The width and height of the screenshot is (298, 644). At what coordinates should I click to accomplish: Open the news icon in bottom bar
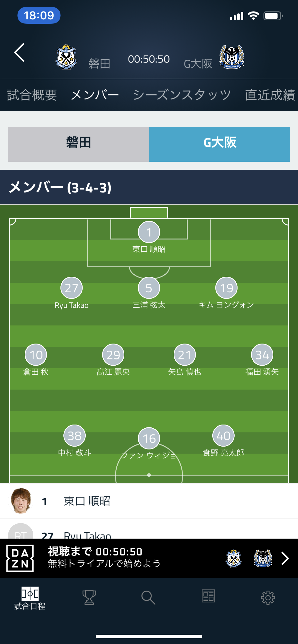pyautogui.click(x=208, y=596)
